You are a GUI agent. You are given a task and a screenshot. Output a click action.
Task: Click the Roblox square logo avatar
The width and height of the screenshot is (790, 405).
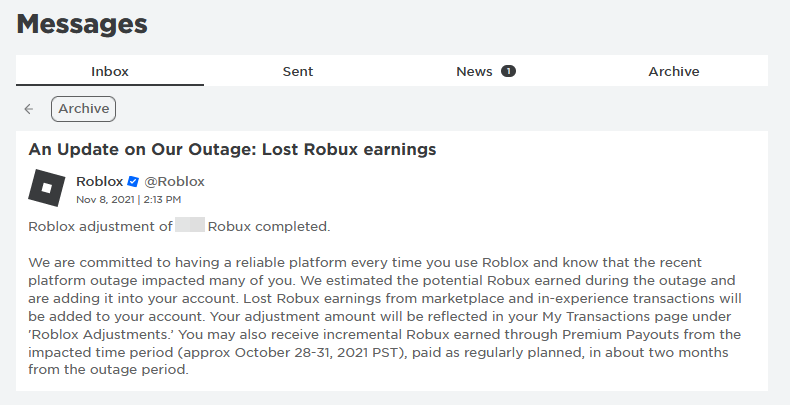tap(47, 189)
